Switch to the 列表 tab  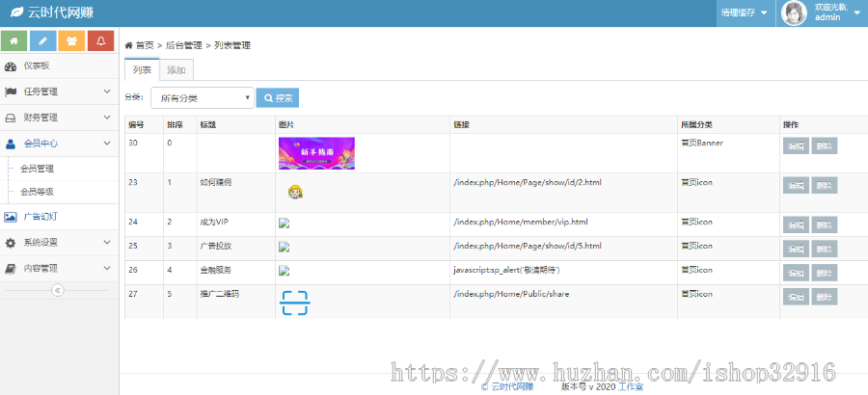click(x=143, y=69)
